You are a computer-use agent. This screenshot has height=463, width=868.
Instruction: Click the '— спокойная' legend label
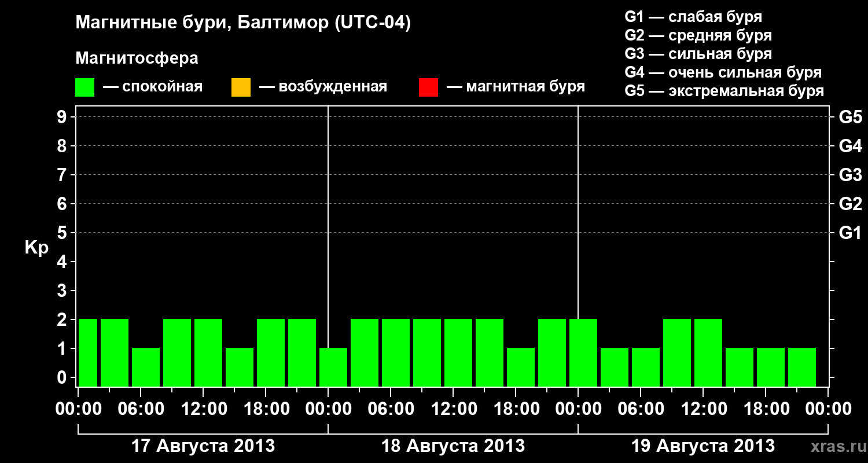tap(153, 87)
